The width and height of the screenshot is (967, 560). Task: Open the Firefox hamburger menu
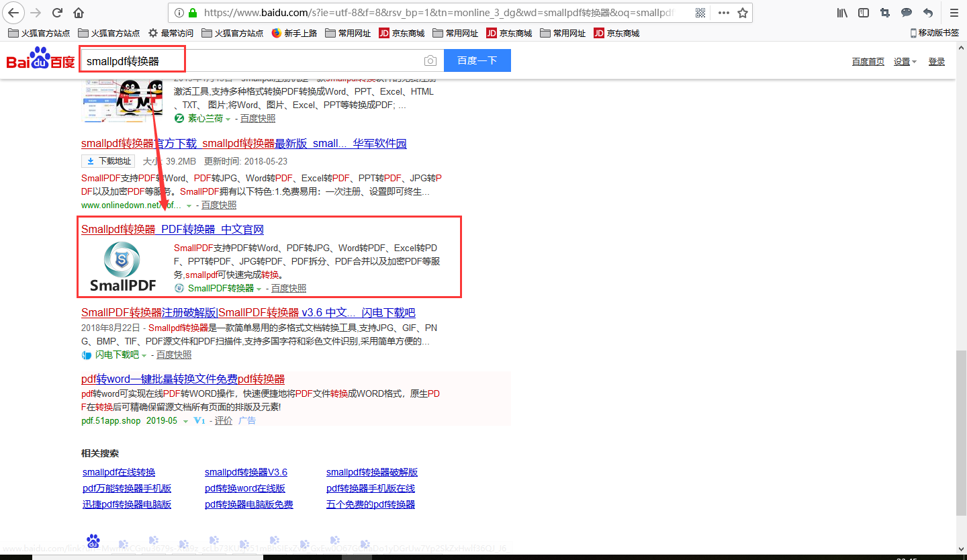pos(954,13)
